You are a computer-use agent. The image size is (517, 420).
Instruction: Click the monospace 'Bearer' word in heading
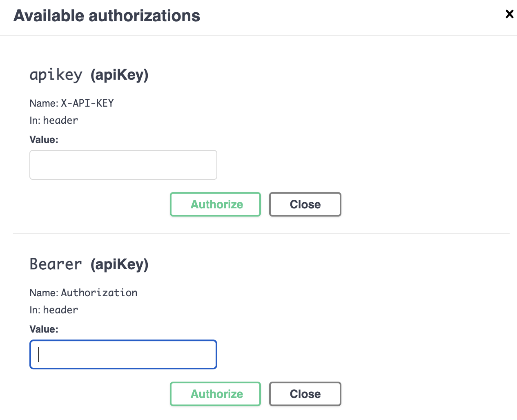click(x=56, y=264)
